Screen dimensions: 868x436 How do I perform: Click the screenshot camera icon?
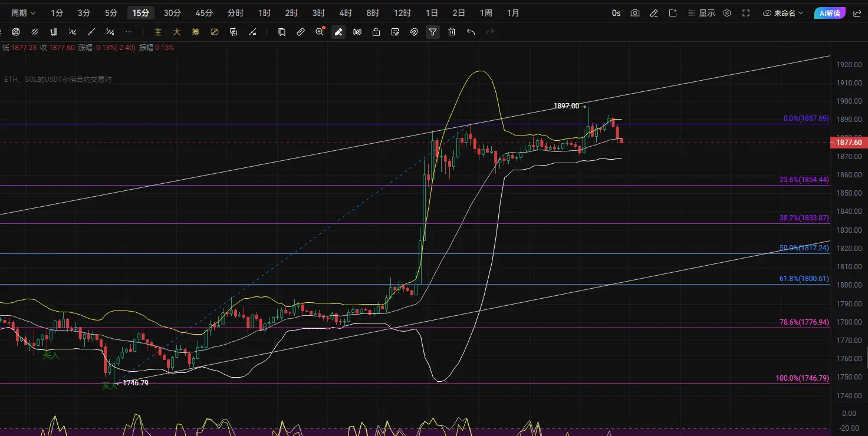(x=635, y=13)
